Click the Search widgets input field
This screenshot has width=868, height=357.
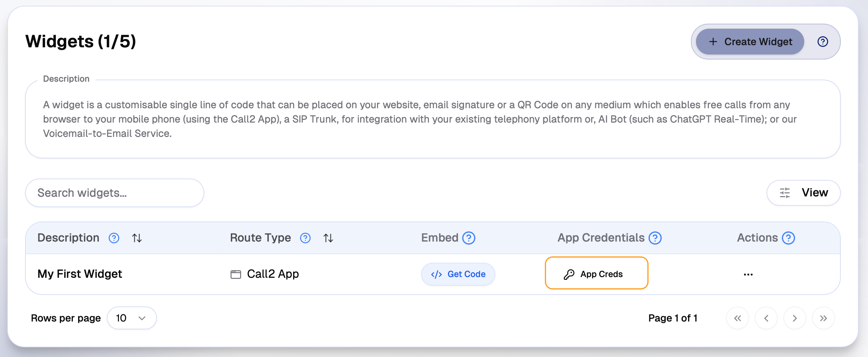[x=115, y=193]
